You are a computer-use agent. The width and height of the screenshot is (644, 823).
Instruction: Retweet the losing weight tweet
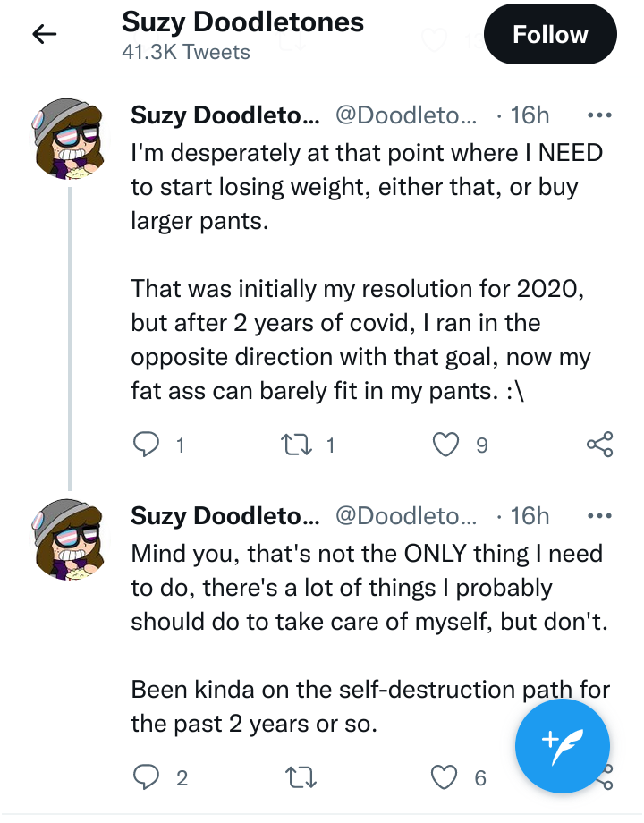(x=297, y=445)
